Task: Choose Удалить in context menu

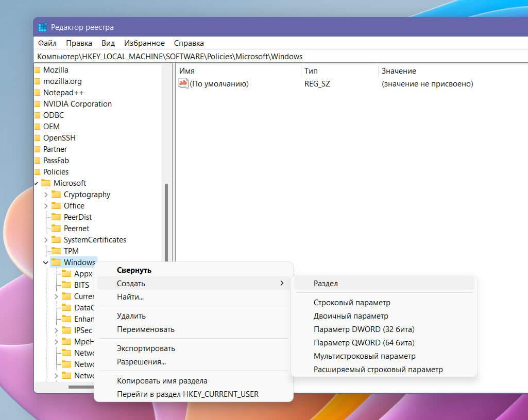Action: (x=194, y=316)
